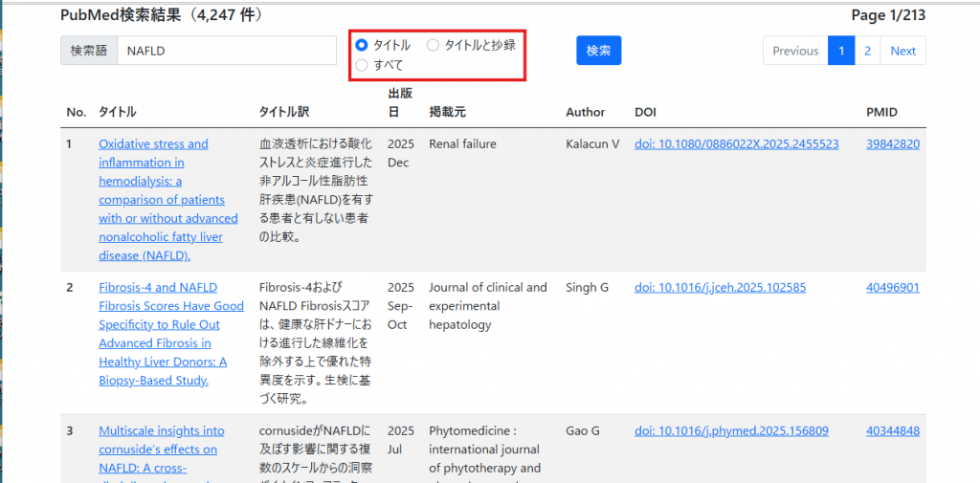The height and width of the screenshot is (483, 980).
Task: Open PMID 40344848 link
Action: tap(892, 431)
